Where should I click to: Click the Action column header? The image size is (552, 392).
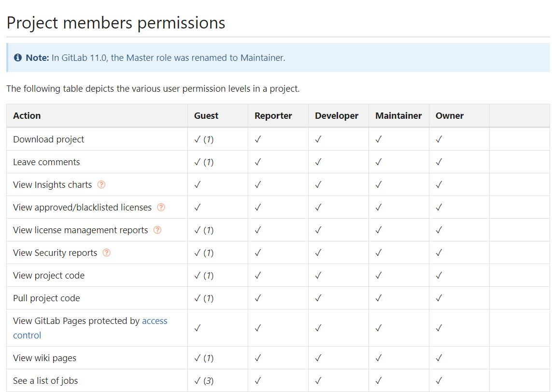27,115
